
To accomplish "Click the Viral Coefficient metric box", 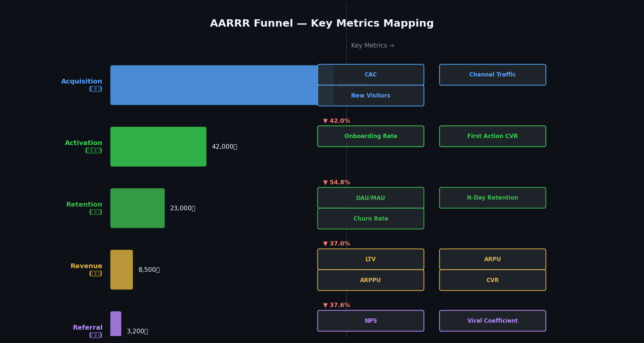I will click(x=492, y=321).
